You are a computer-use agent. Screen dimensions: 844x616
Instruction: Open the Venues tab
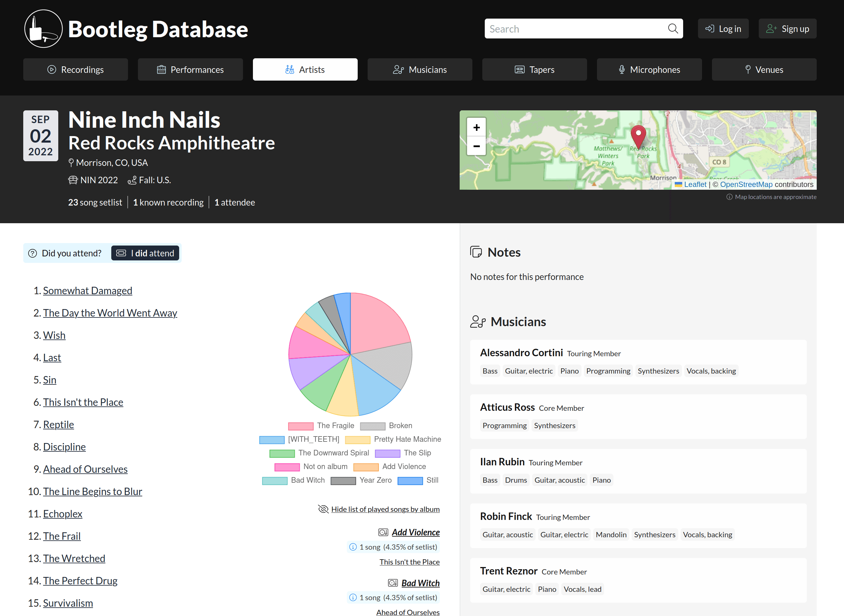click(764, 69)
